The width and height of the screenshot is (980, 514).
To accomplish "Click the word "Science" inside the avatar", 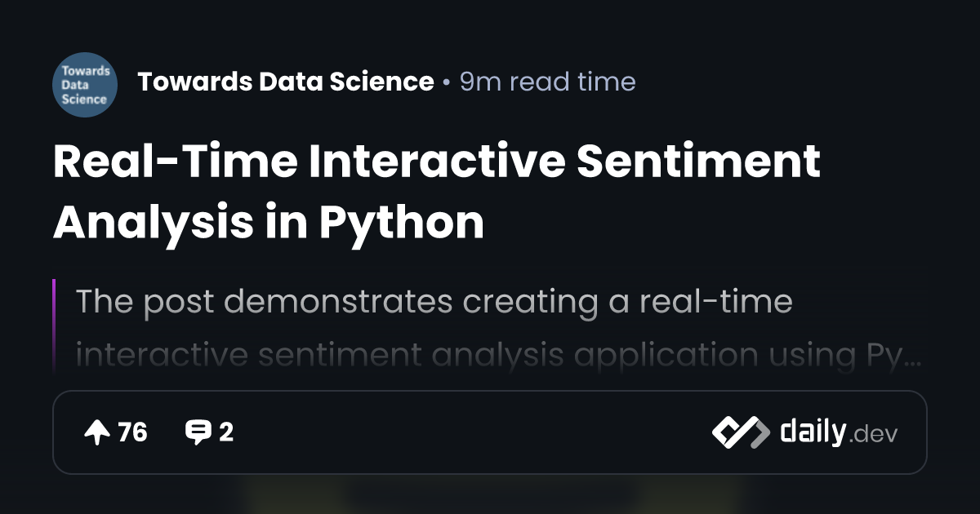I will point(85,100).
